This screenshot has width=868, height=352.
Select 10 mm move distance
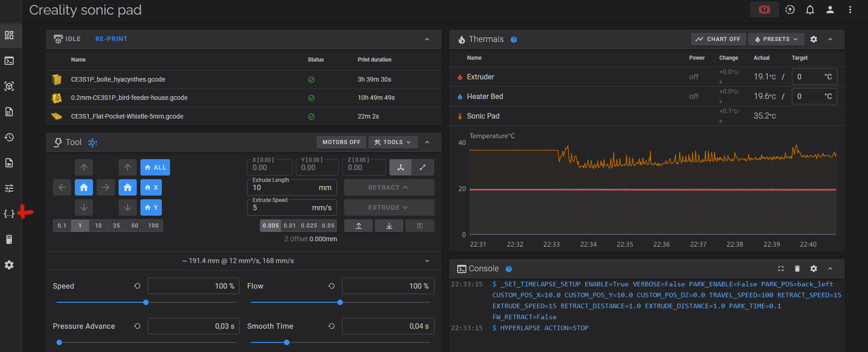pos(98,226)
